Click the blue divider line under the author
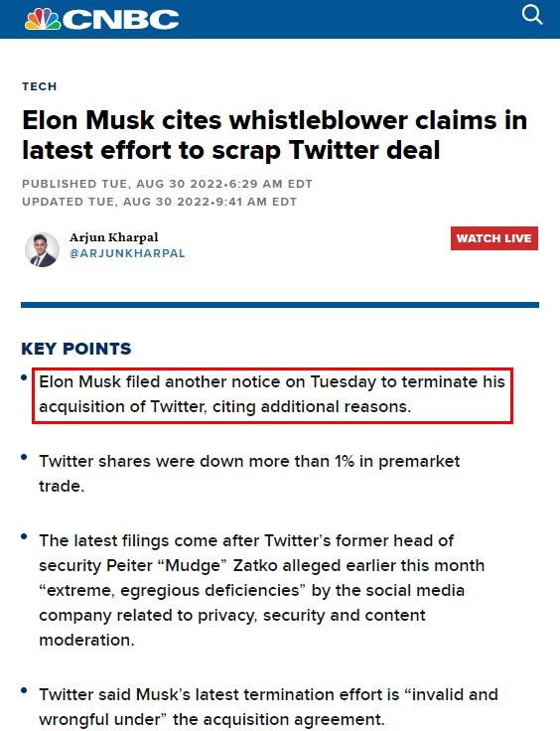The image size is (560, 731). [x=280, y=305]
